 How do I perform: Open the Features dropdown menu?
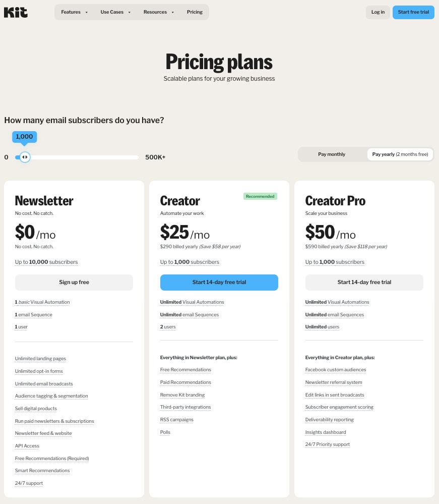click(x=74, y=12)
